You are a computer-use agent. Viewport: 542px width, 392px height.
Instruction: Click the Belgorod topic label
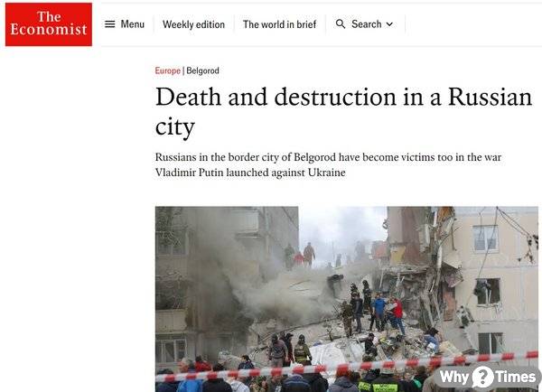pos(202,70)
